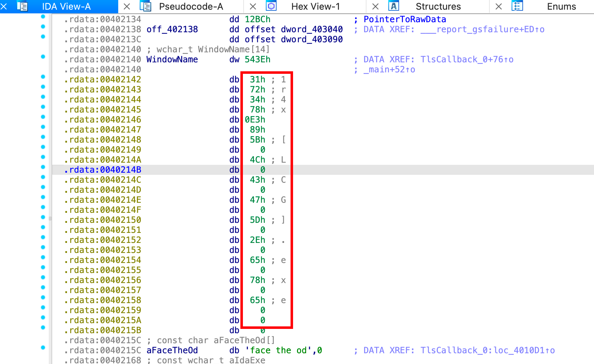Click the Hex View-1 tab icon

pyautogui.click(x=271, y=6)
